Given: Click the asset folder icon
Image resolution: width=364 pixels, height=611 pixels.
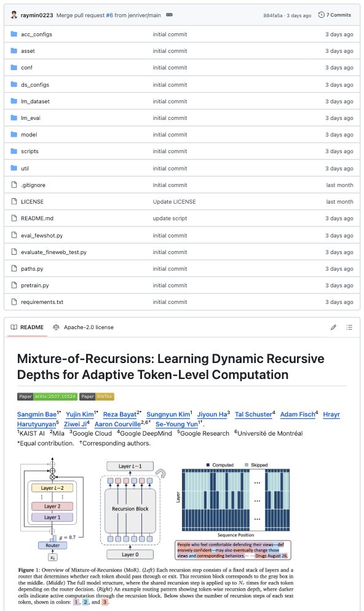Looking at the screenshot, I should point(14,50).
